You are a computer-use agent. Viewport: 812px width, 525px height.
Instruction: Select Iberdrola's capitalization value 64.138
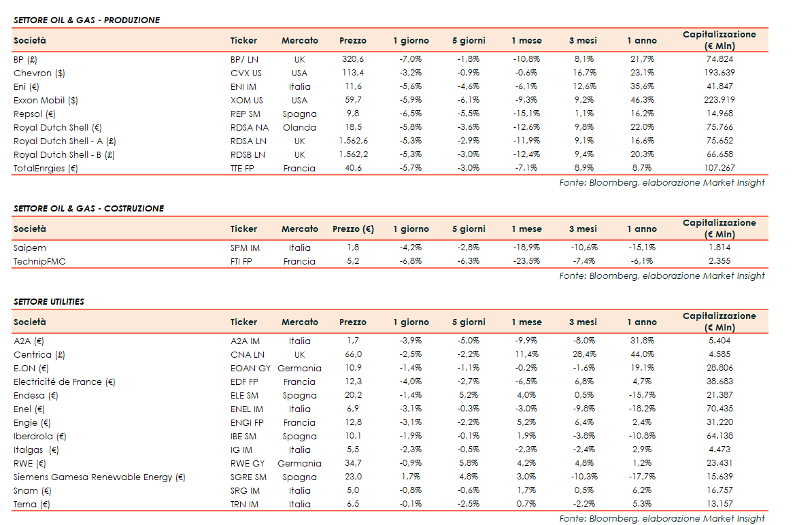pos(719,436)
